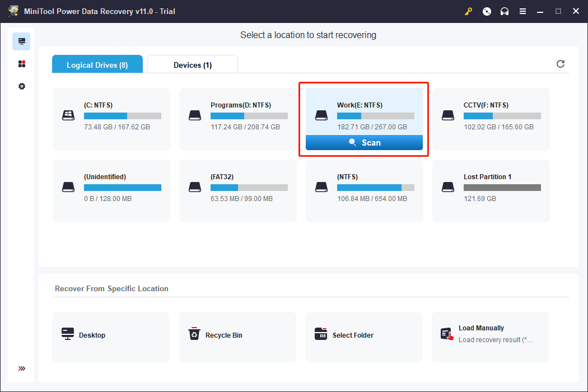Close the MiniTool window
The image size is (588, 392).
coord(576,11)
